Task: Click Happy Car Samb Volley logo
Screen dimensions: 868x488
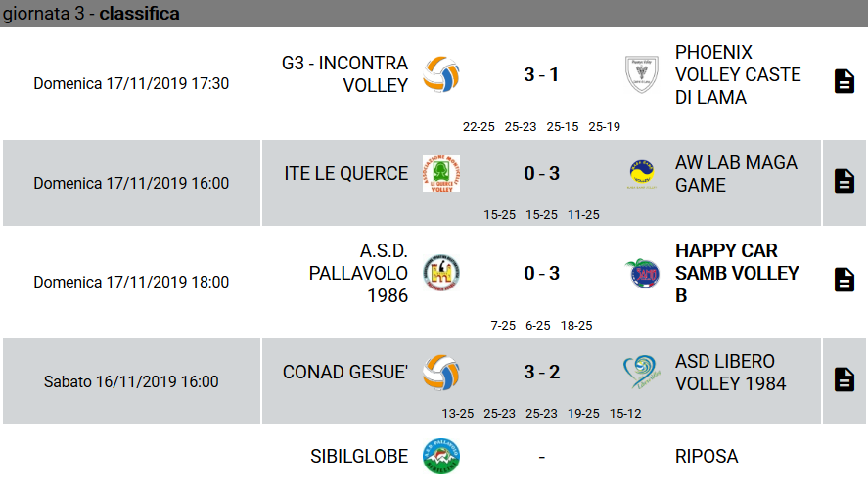Action: (642, 273)
